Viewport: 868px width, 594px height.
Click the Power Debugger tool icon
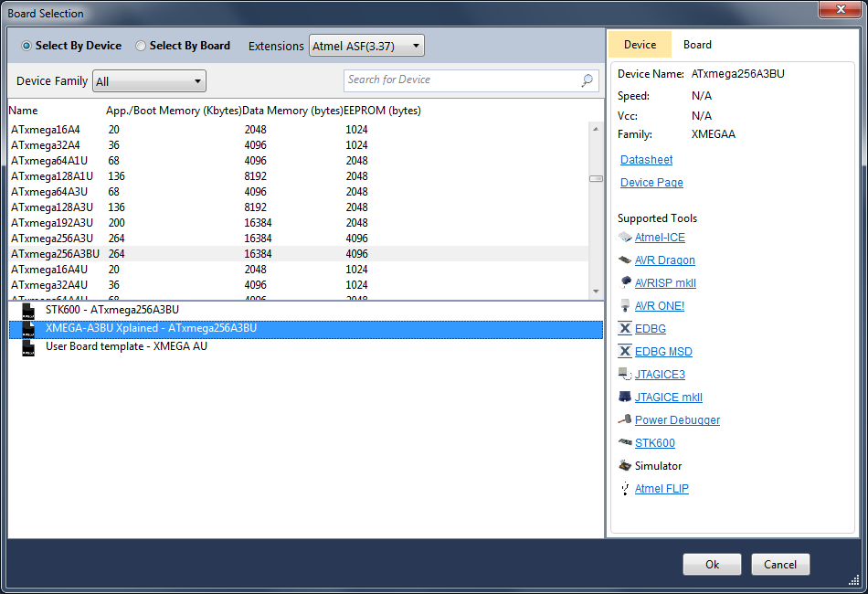click(625, 419)
